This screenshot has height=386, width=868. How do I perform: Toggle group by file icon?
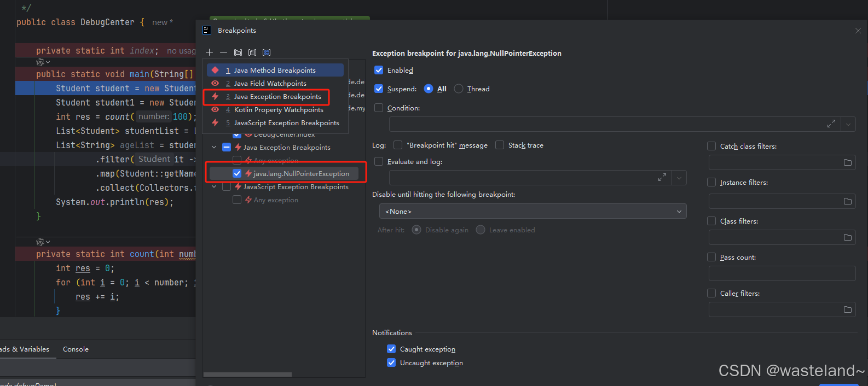tap(252, 52)
